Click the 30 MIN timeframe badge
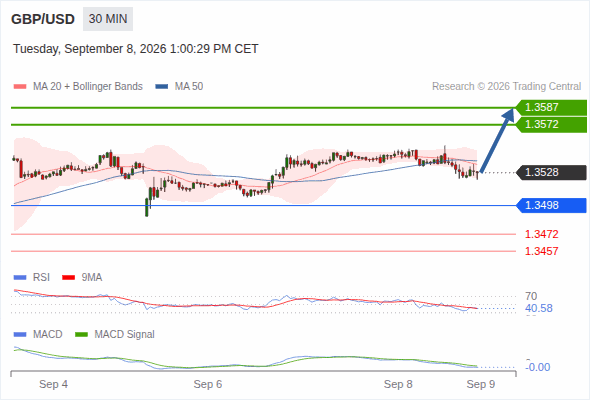The image size is (590, 400). [x=108, y=19]
